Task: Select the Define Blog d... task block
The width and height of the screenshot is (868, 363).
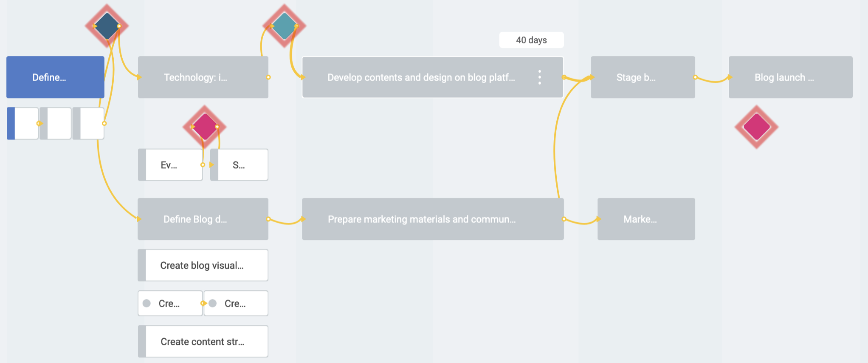Action: pos(203,219)
